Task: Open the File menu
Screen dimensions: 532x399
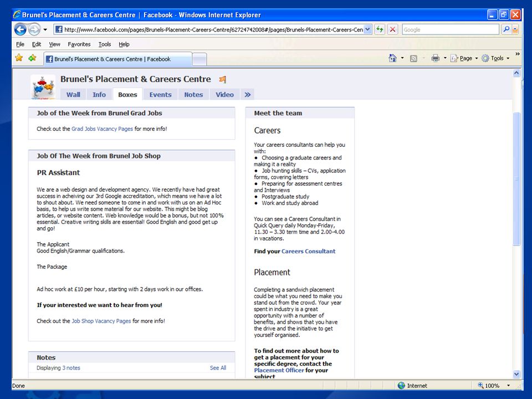Action: [20, 44]
